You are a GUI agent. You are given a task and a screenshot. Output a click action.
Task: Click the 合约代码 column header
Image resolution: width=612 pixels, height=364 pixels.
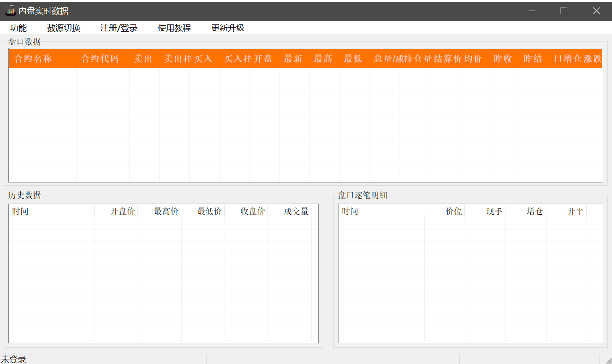(x=100, y=59)
